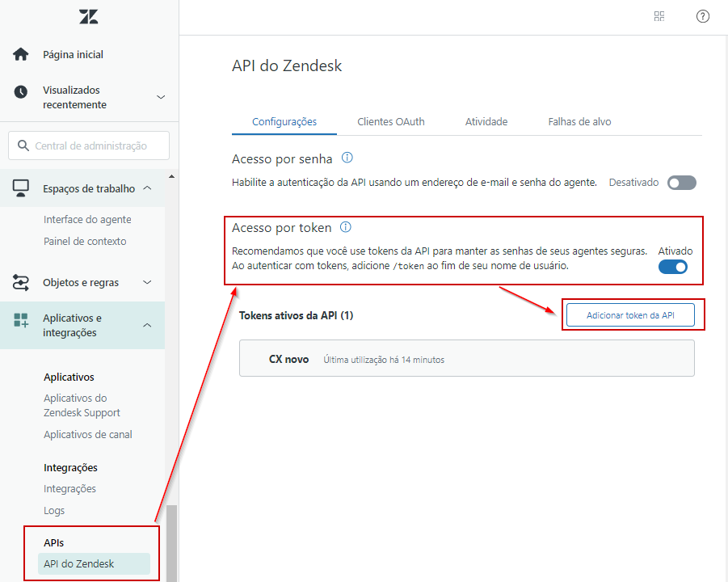Click the sidebar scrollbar thumb

click(x=171, y=543)
